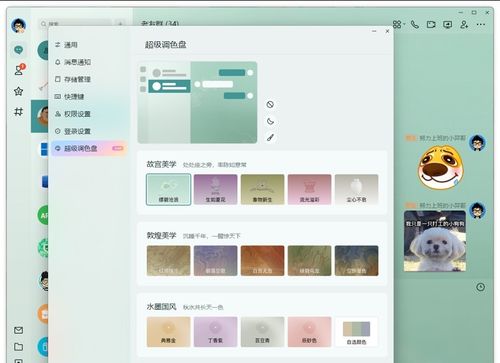Open the chat history clock icon
The width and height of the screenshot is (500, 363).
point(480,287)
